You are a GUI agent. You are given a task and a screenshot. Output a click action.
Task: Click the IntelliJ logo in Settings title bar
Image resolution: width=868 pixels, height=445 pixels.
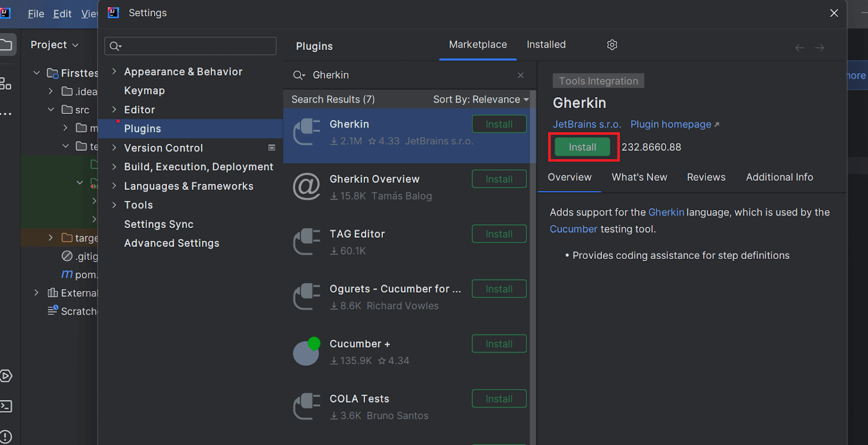pyautogui.click(x=113, y=12)
